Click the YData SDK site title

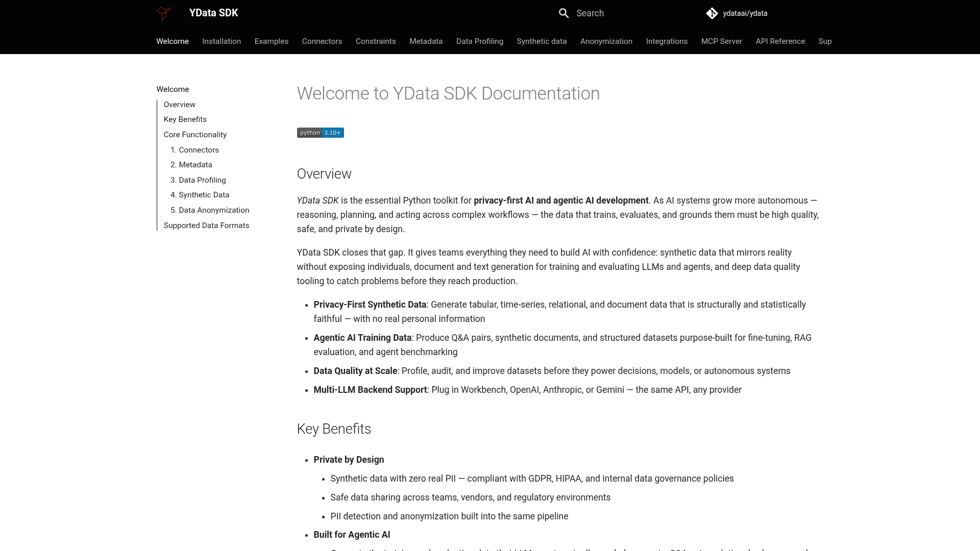(x=213, y=13)
